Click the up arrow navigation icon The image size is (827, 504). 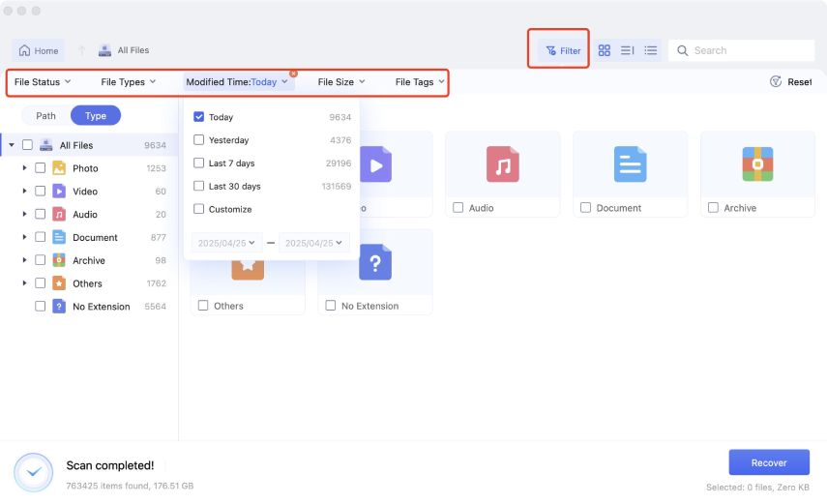pyautogui.click(x=82, y=50)
